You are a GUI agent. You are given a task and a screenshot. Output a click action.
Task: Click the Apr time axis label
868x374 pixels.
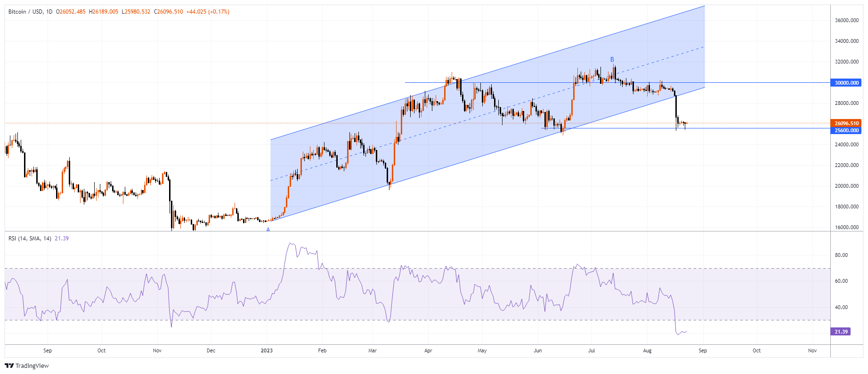[x=428, y=350]
